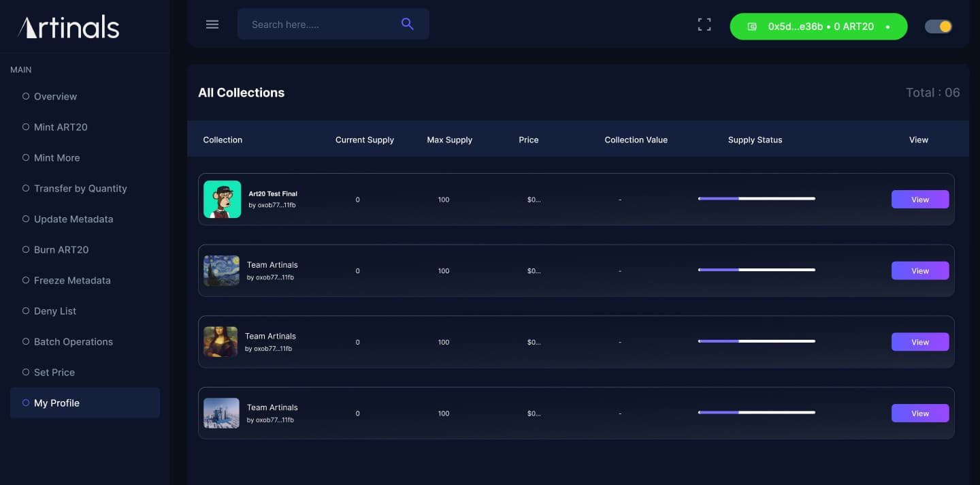Open the hamburger menu icon
Viewport: 980px width, 485px height.
pos(212,25)
